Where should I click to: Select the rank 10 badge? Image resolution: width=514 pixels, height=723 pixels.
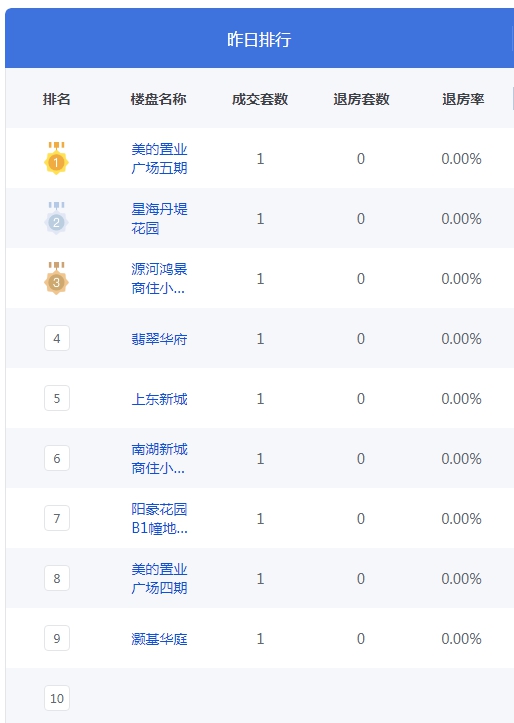[57, 698]
